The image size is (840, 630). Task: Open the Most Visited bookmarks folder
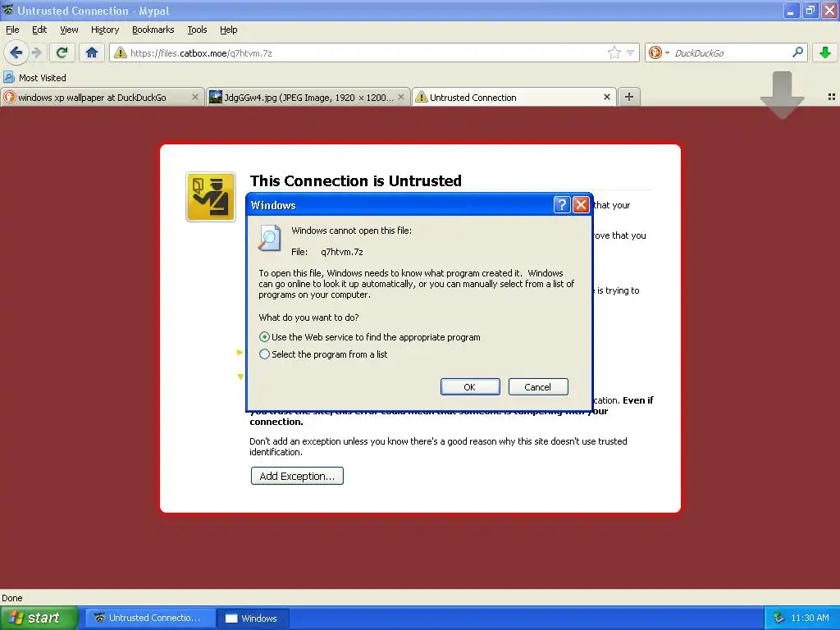[35, 78]
